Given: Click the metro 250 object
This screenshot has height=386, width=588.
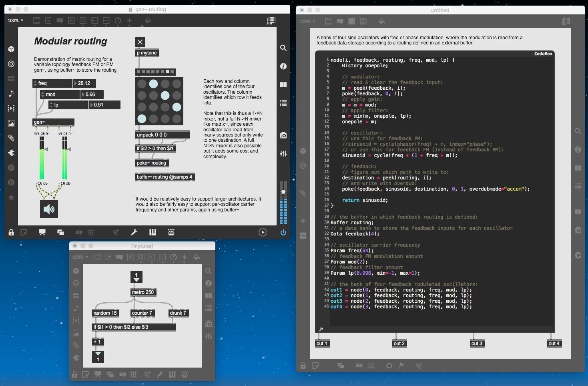Looking at the screenshot, I should [143, 292].
